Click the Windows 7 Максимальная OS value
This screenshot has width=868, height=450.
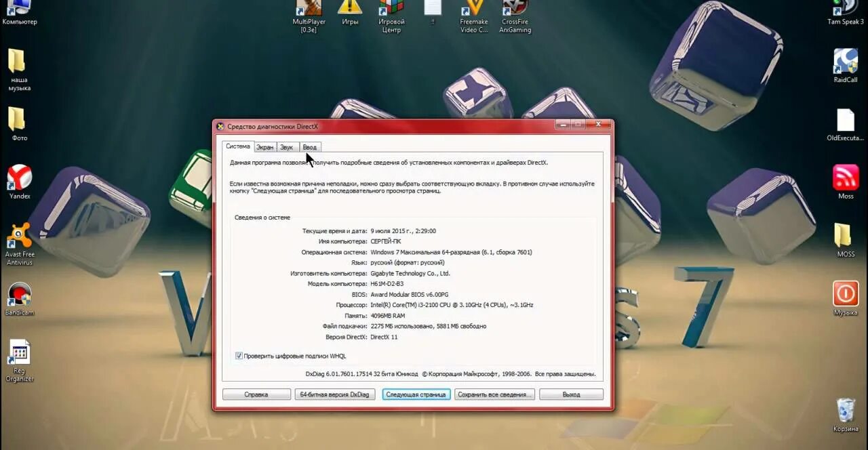(451, 252)
